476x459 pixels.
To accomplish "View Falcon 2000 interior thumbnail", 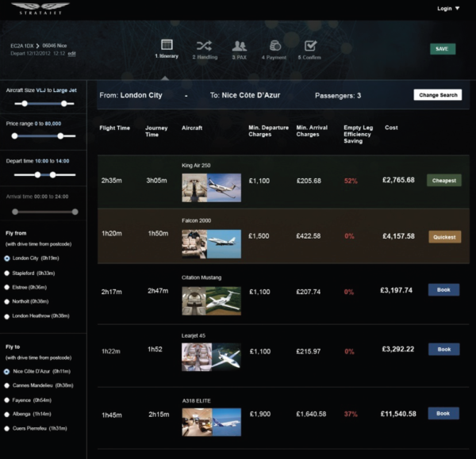I will click(194, 244).
